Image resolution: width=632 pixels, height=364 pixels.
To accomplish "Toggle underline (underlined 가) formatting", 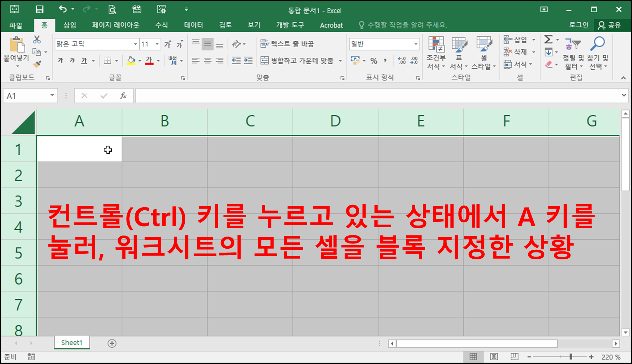I will tap(84, 61).
